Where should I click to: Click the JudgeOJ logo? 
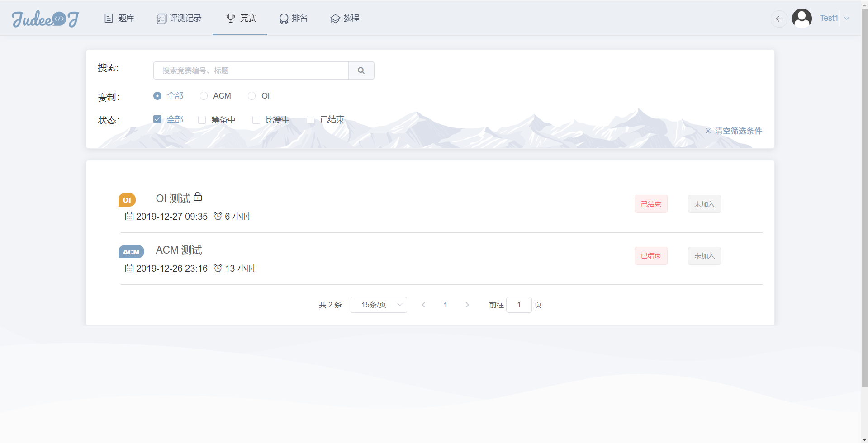(x=45, y=19)
